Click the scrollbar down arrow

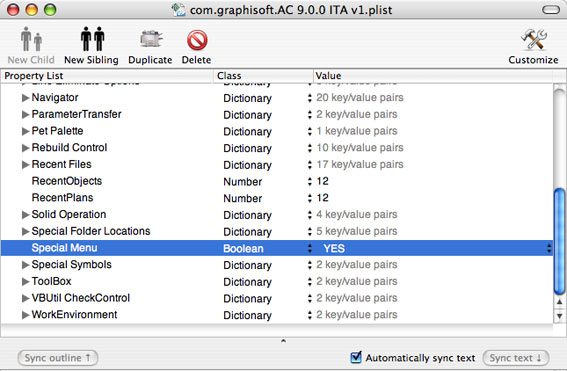559,316
